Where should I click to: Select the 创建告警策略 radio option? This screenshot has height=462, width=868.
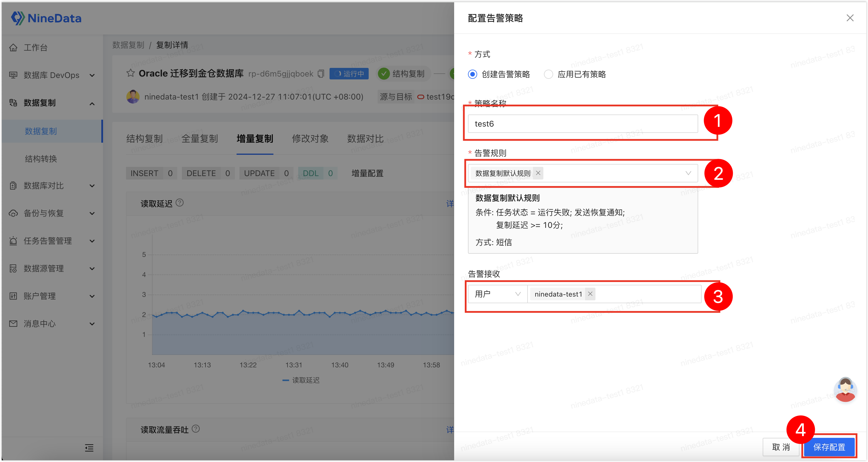pyautogui.click(x=472, y=74)
